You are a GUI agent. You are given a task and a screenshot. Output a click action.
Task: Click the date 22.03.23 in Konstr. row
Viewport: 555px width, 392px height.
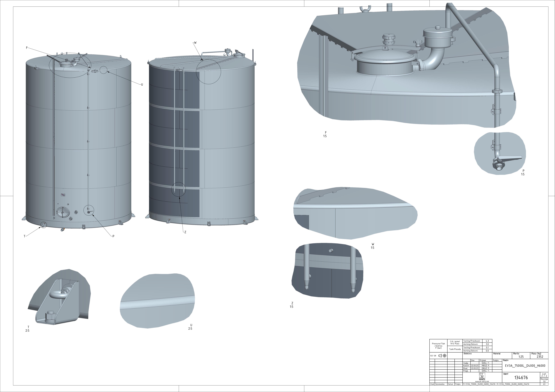[x=475, y=366]
